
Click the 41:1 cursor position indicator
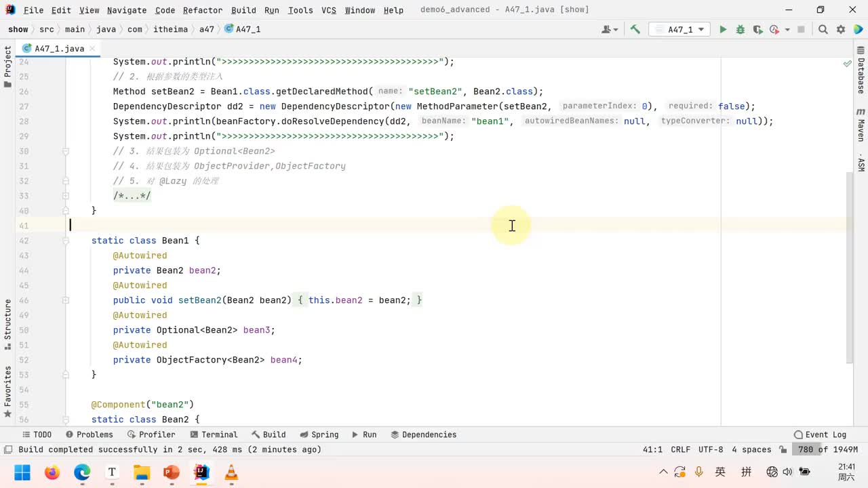(x=652, y=449)
